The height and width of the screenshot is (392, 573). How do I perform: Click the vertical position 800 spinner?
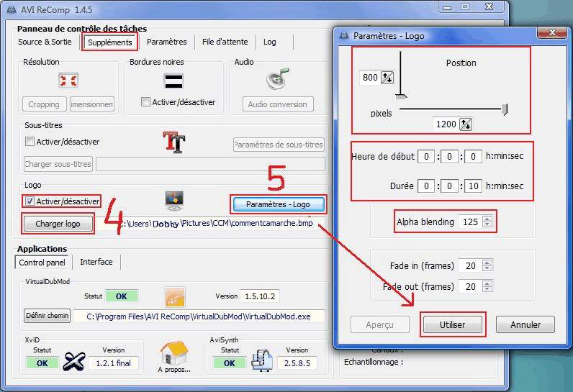click(387, 78)
